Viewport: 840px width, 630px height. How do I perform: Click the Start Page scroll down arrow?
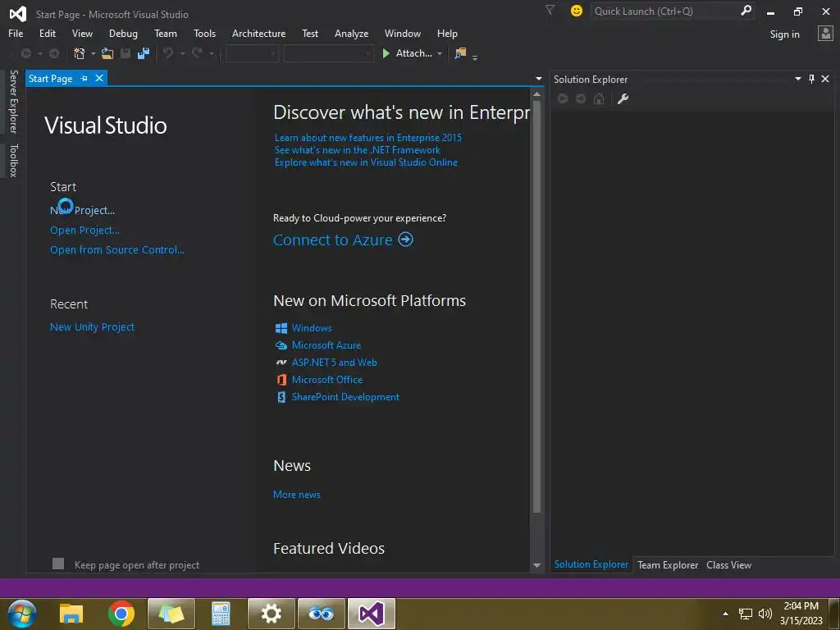pyautogui.click(x=536, y=565)
